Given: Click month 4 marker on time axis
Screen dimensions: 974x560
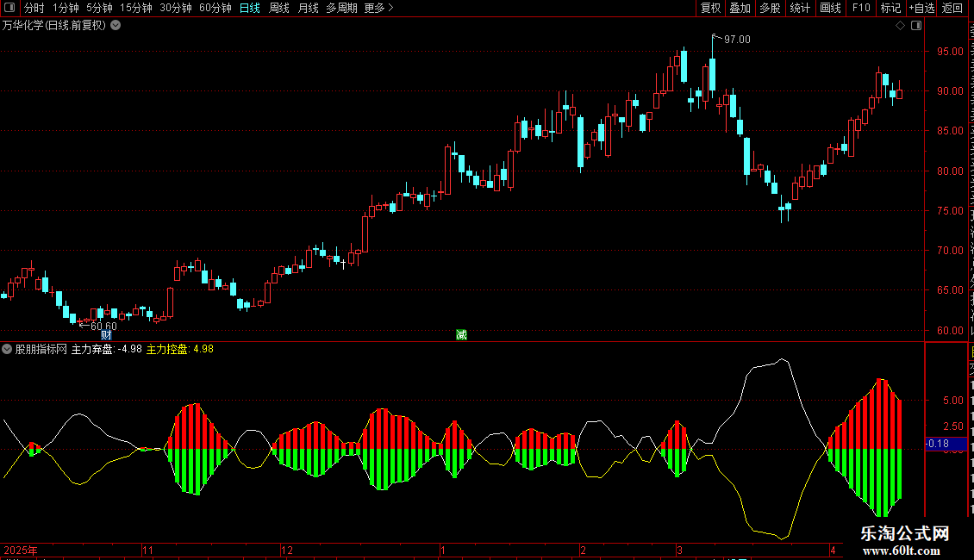Looking at the screenshot, I should coord(833,550).
